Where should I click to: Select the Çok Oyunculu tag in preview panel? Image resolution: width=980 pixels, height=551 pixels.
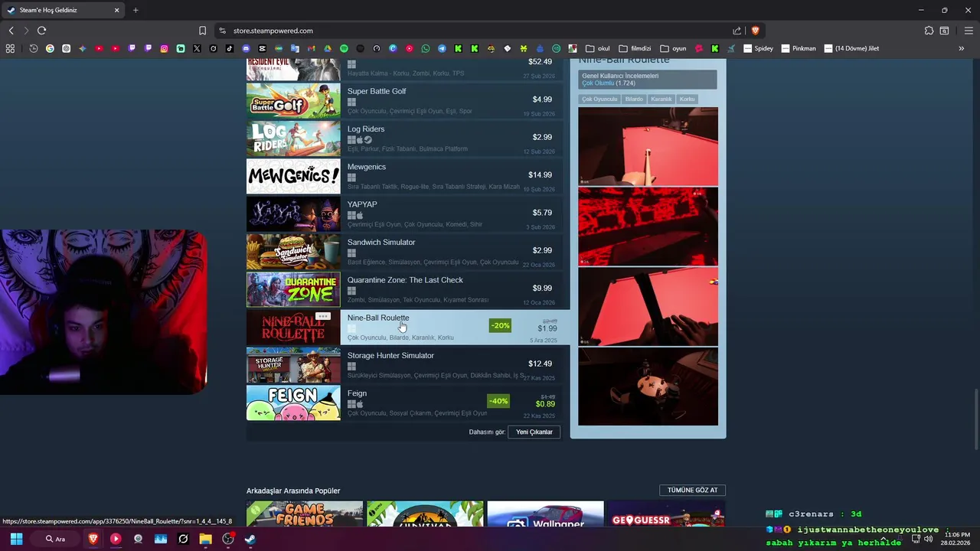click(599, 99)
